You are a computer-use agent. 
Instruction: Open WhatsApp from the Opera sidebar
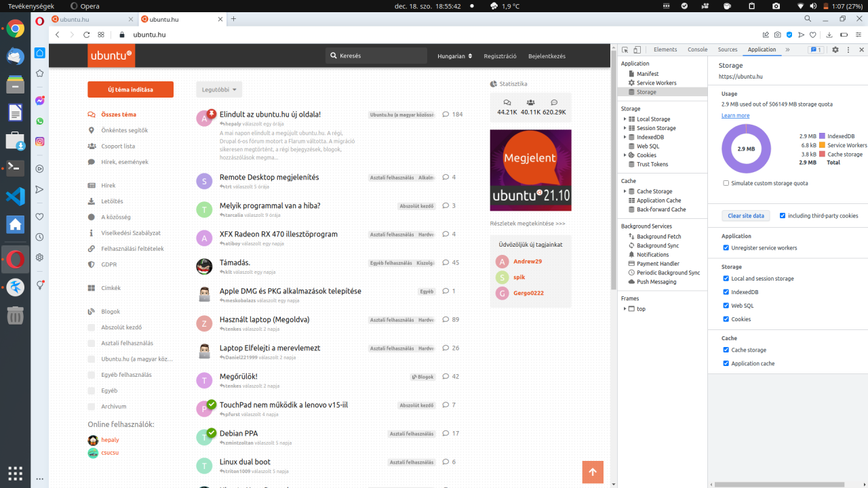40,121
